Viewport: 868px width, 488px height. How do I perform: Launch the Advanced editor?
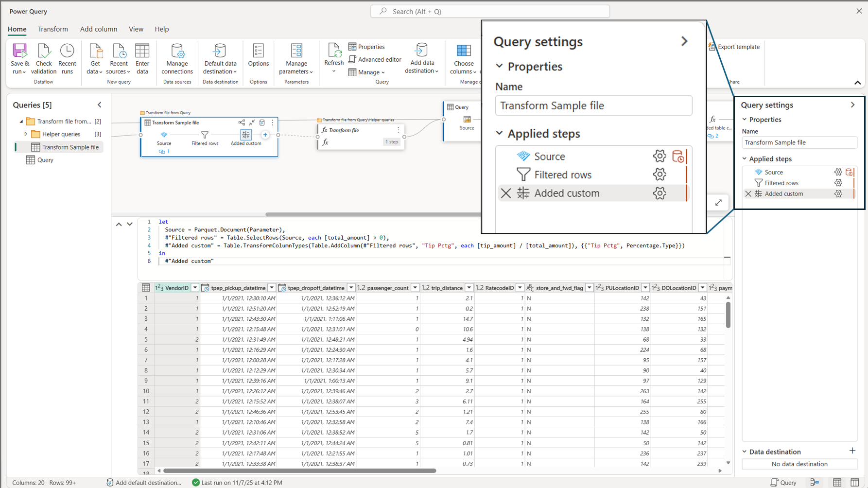(375, 59)
